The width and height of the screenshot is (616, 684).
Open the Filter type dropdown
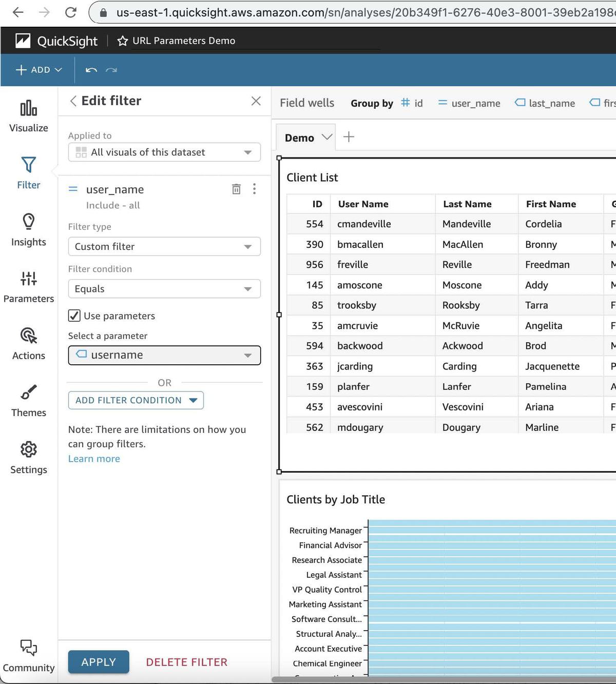[x=164, y=247]
